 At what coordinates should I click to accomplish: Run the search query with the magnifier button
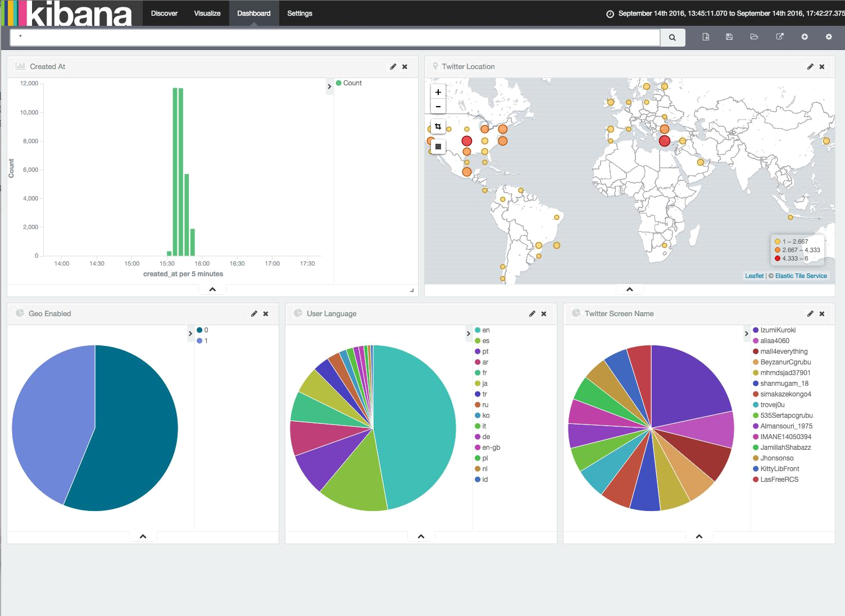click(672, 37)
